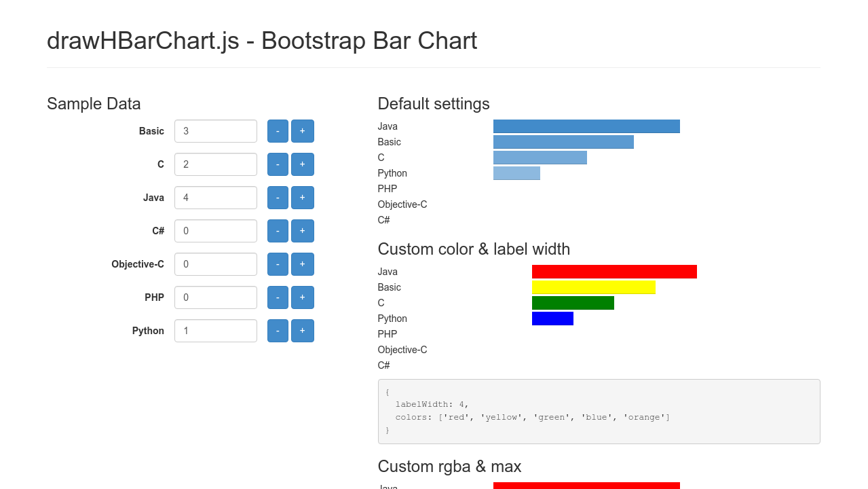Click the blue Python bar
Image resolution: width=868 pixels, height=489 pixels.
[x=552, y=319]
